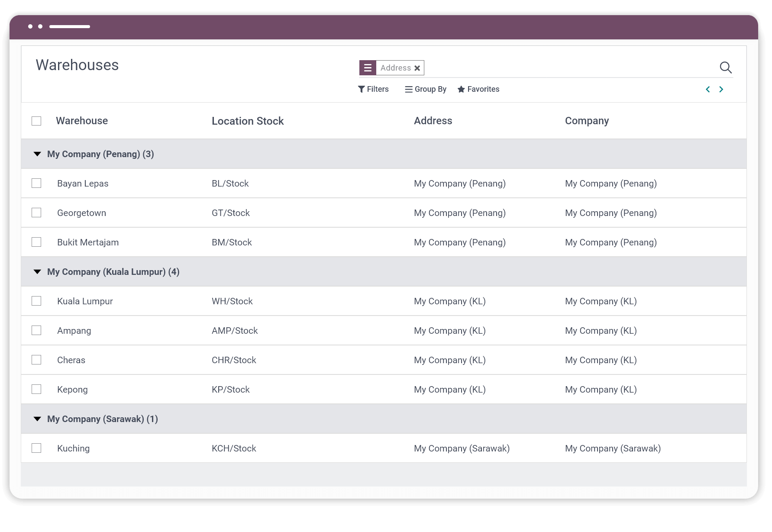Screen dimensions: 772x532
Task: Click the purple list icon in the Address facet
Action: pyautogui.click(x=368, y=68)
